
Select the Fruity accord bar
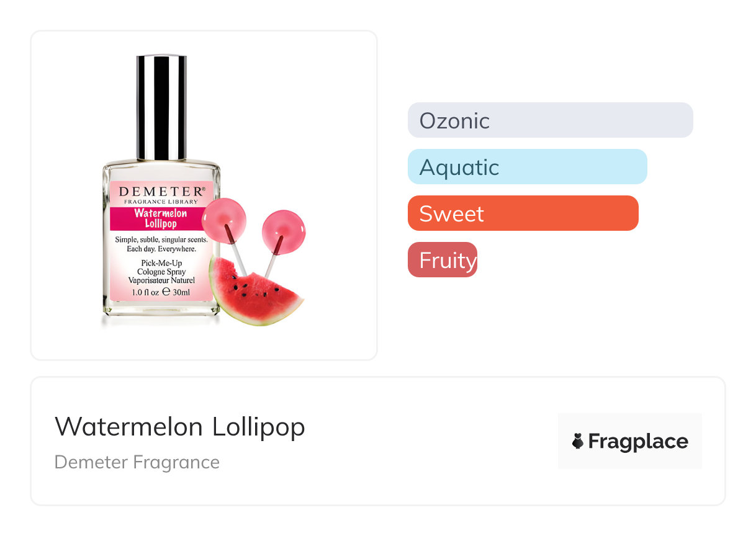pos(442,260)
